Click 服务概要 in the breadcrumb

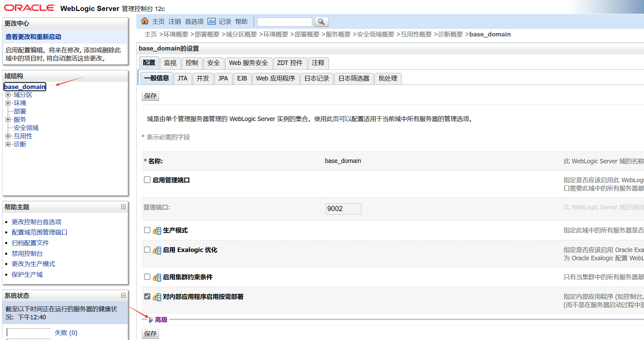pyautogui.click(x=338, y=34)
